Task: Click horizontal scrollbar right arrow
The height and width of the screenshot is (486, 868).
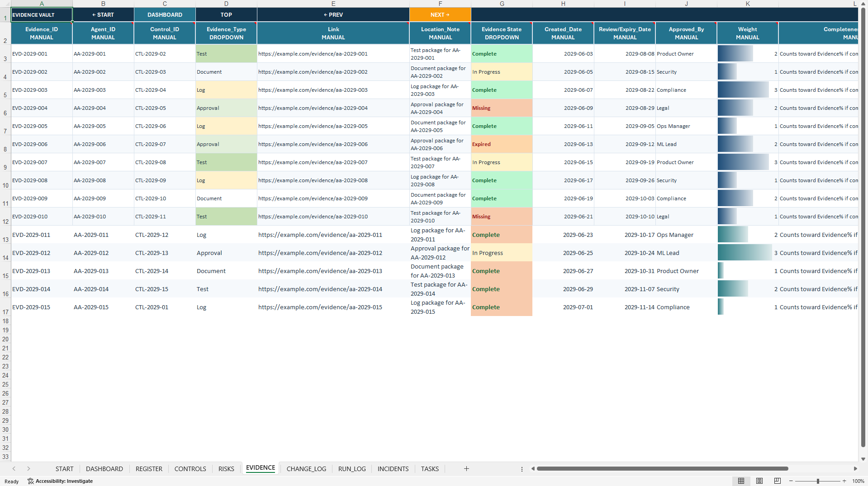Action: pyautogui.click(x=855, y=469)
